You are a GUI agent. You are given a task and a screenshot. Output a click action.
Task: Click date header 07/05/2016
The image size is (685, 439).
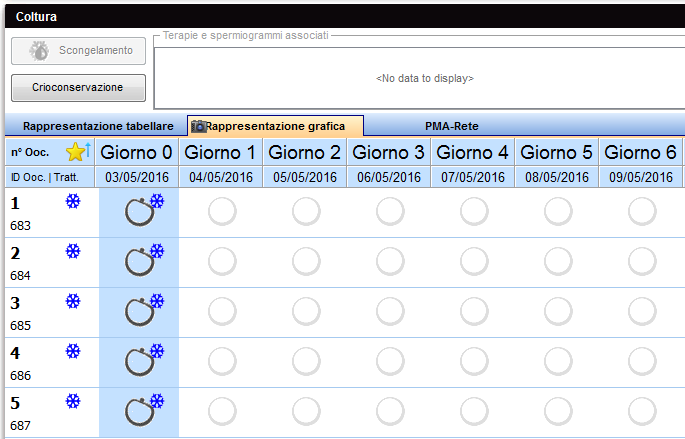(473, 177)
